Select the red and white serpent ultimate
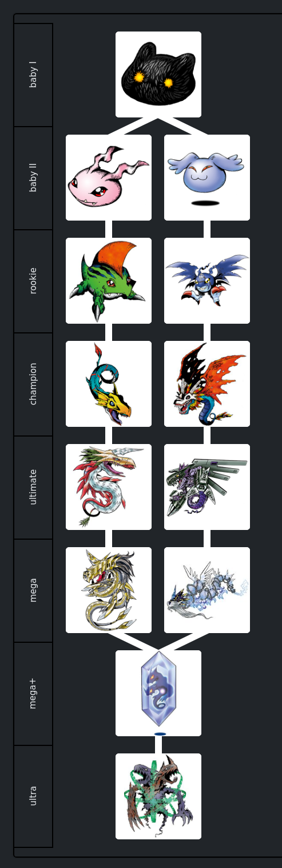 [109, 487]
